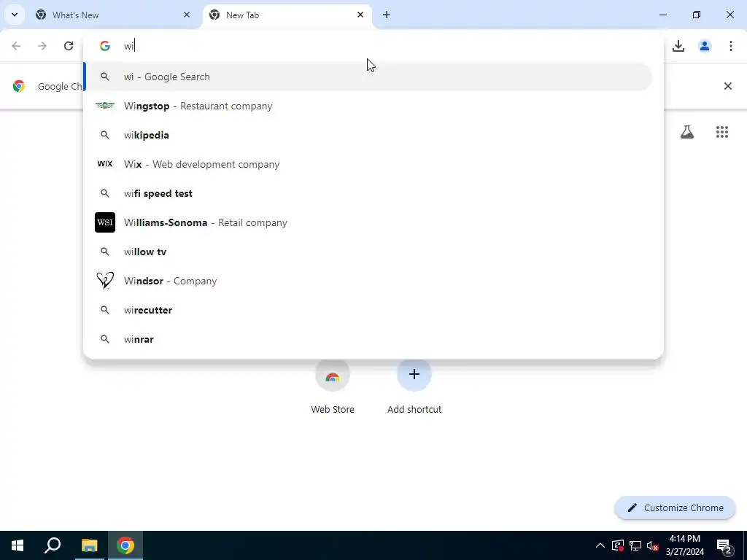Screen dimensions: 747x560
Task: Choose the wirecutter suggestion
Action: [x=368, y=310]
